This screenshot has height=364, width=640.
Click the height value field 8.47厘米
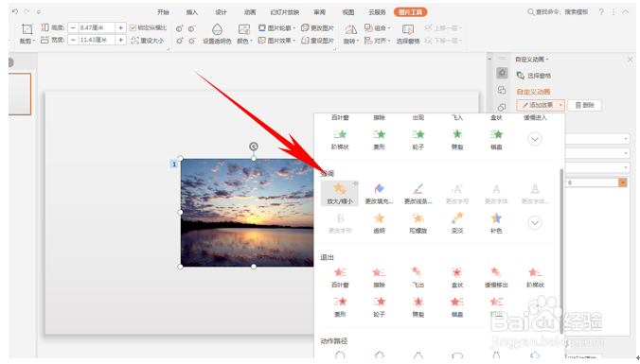pyautogui.click(x=97, y=27)
